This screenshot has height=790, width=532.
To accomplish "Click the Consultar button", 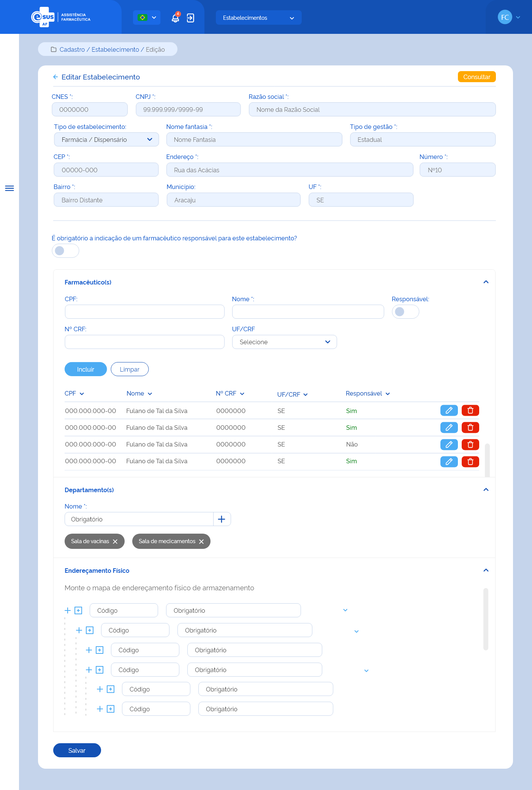I will coord(477,77).
